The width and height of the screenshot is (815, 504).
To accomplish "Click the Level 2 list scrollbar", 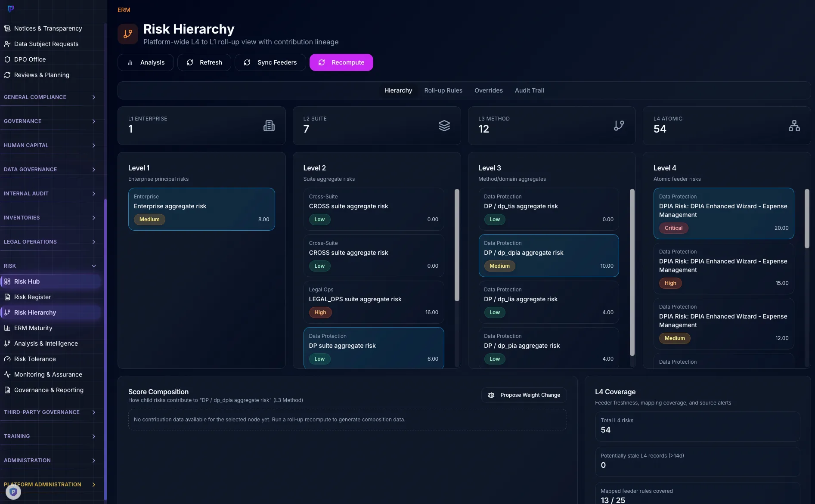I will point(457,245).
